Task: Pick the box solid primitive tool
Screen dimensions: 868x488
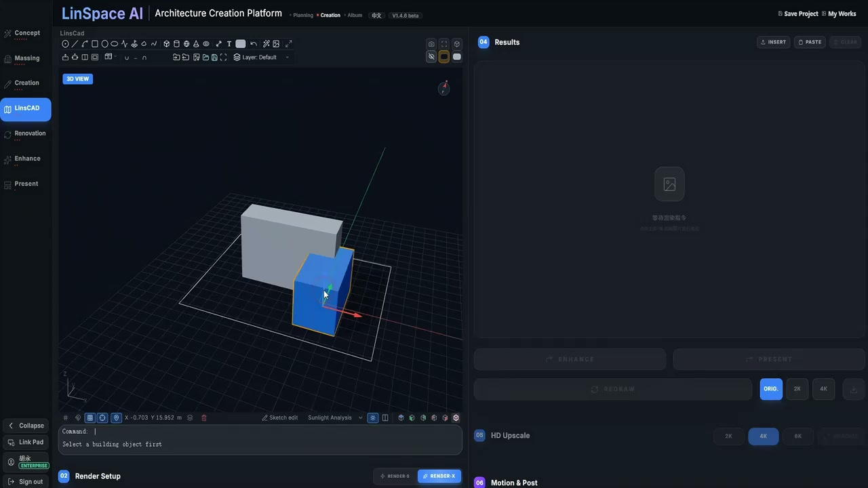Action: coord(167,44)
